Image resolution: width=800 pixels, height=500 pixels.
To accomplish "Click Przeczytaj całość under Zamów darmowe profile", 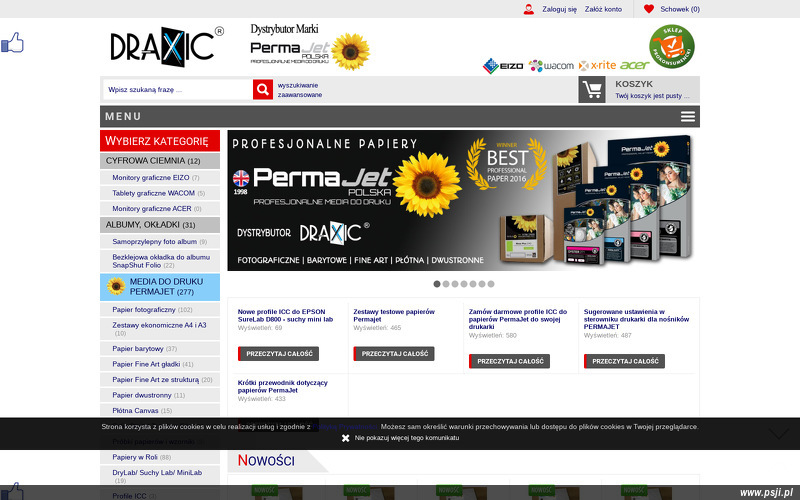I will pos(510,362).
